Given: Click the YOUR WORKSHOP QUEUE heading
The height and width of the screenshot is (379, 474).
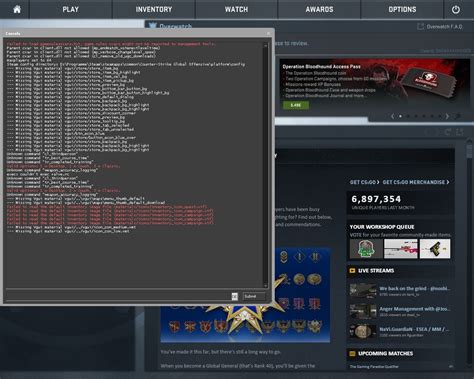Looking at the screenshot, I should (x=382, y=227).
